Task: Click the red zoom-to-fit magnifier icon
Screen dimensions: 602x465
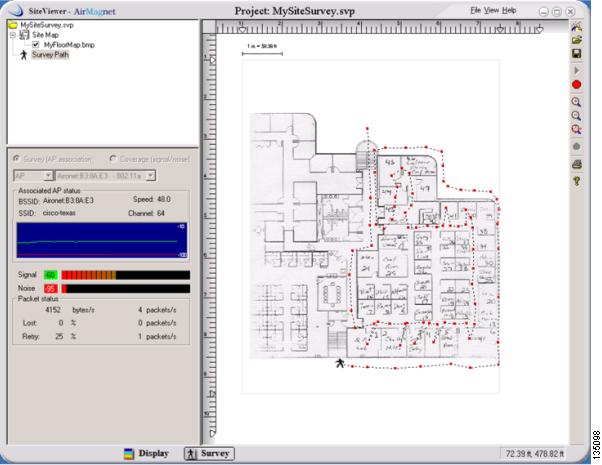Action: point(576,129)
